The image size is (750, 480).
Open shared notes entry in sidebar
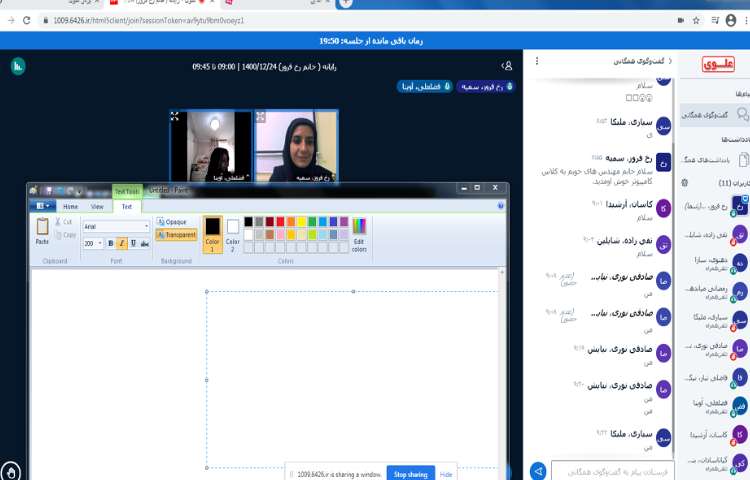click(x=715, y=160)
